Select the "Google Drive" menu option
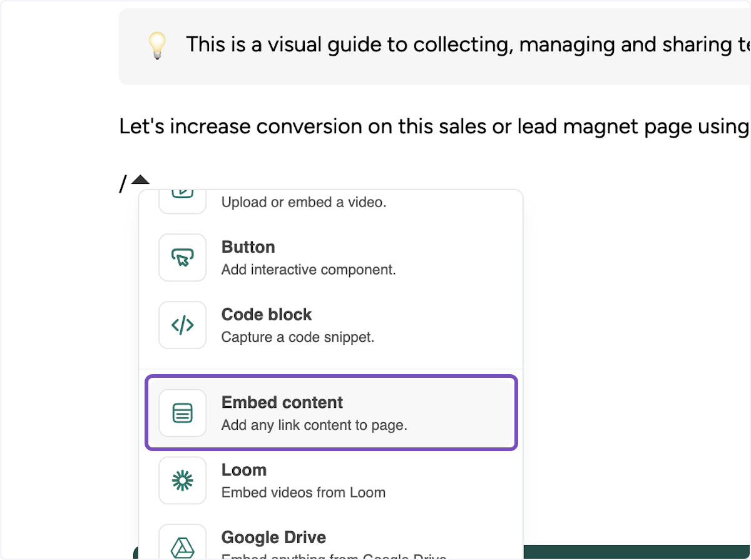 (273, 537)
